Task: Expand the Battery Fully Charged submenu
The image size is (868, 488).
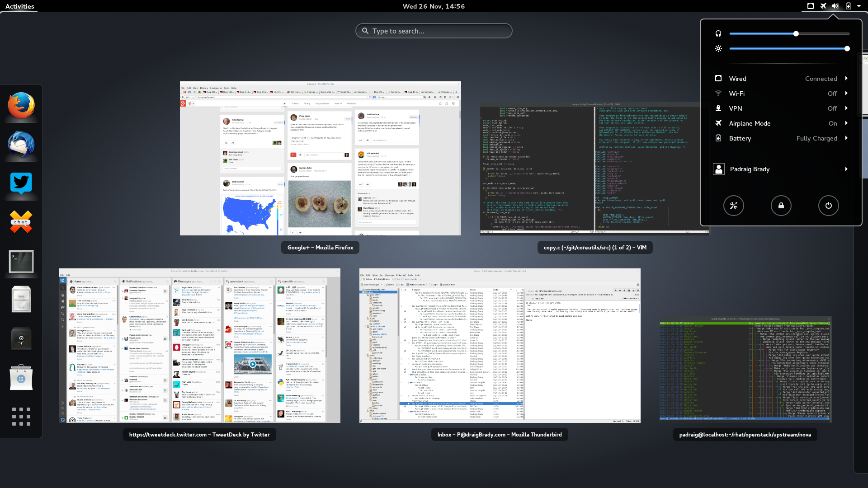Action: point(846,138)
